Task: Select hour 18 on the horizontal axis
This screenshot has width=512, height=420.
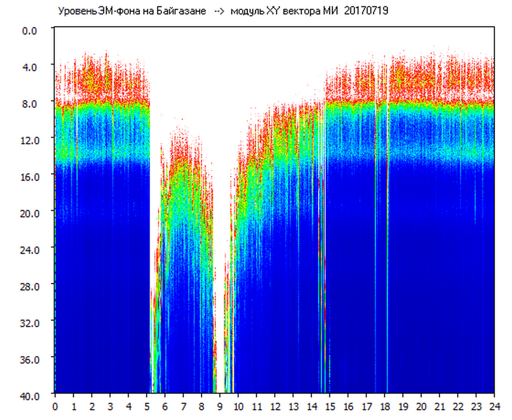Action: [x=384, y=406]
